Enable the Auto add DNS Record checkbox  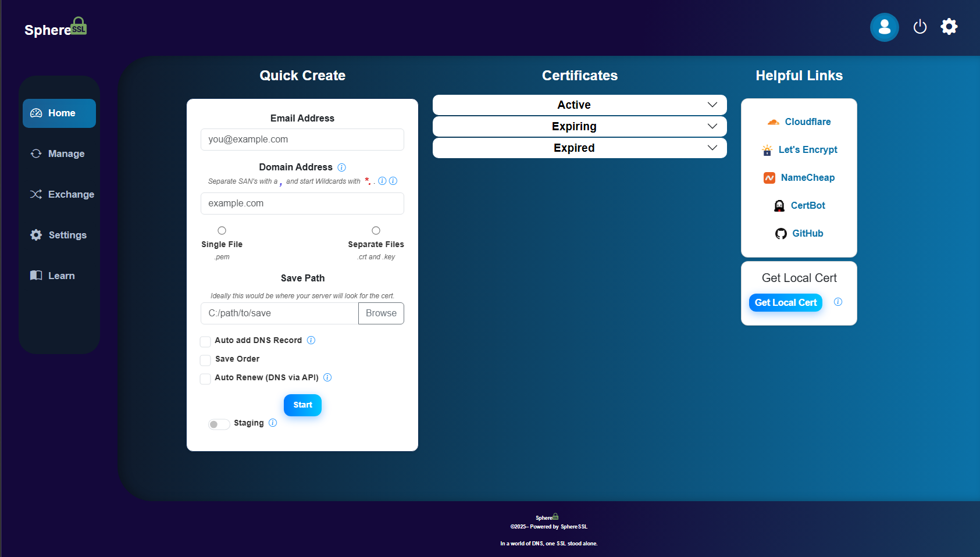pyautogui.click(x=205, y=341)
